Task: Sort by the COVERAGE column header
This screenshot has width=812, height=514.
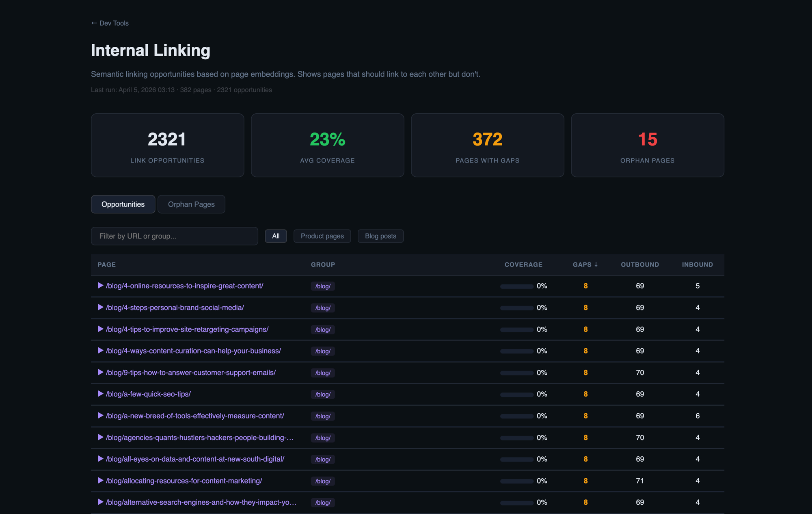Action: tap(523, 264)
